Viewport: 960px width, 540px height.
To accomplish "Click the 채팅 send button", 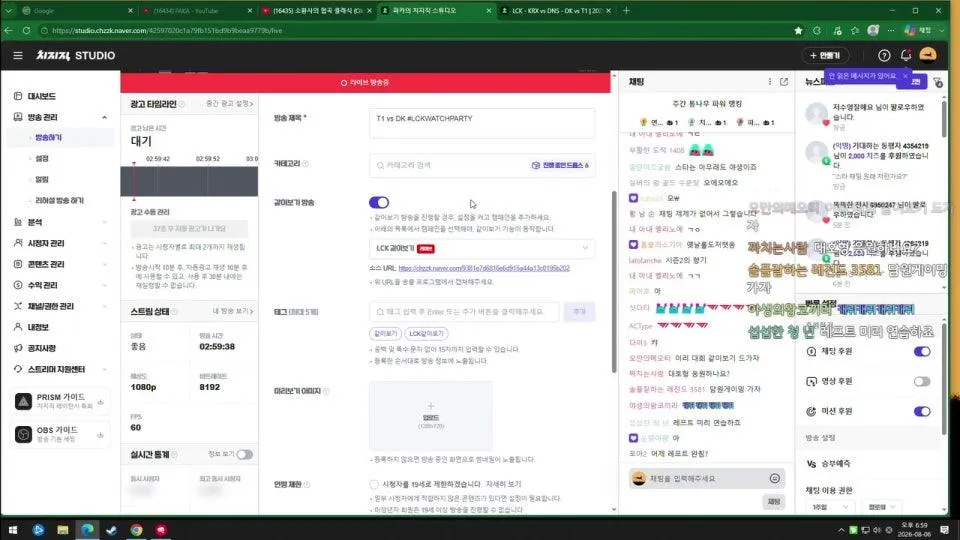I will click(x=774, y=501).
